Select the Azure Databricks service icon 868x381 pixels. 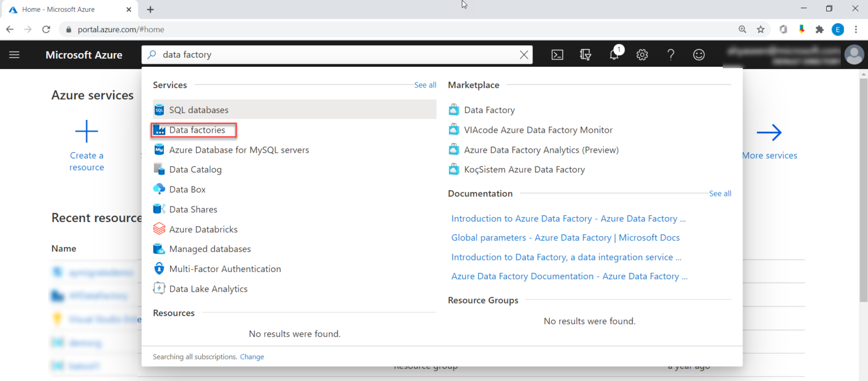159,228
